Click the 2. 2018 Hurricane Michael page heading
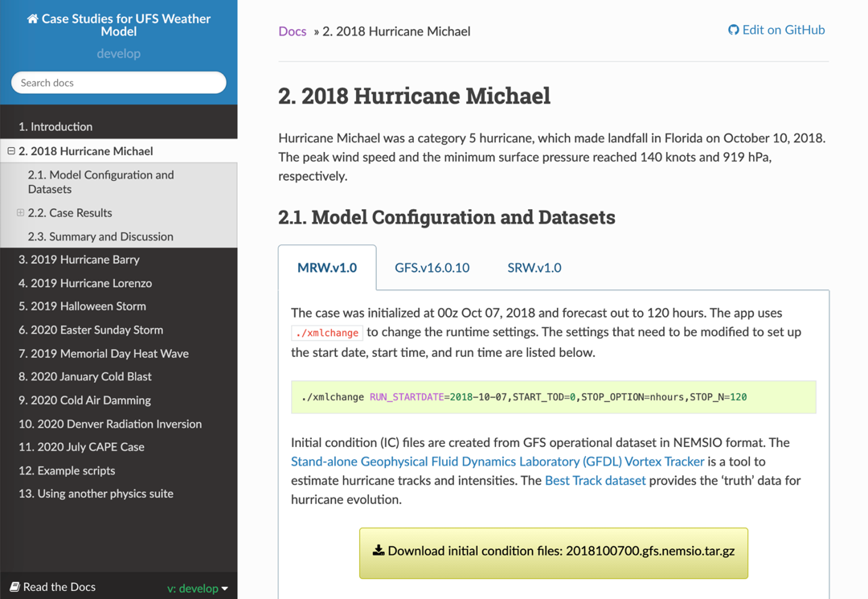 pyautogui.click(x=414, y=96)
